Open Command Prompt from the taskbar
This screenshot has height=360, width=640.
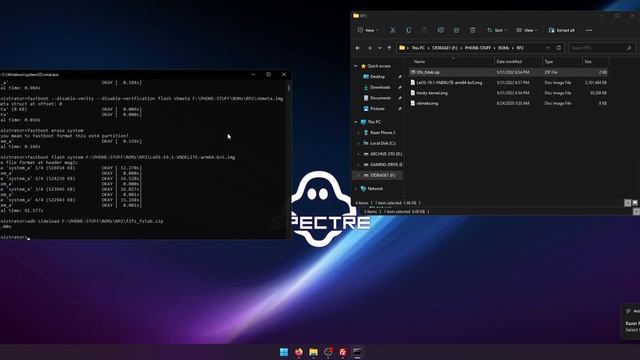click(358, 352)
